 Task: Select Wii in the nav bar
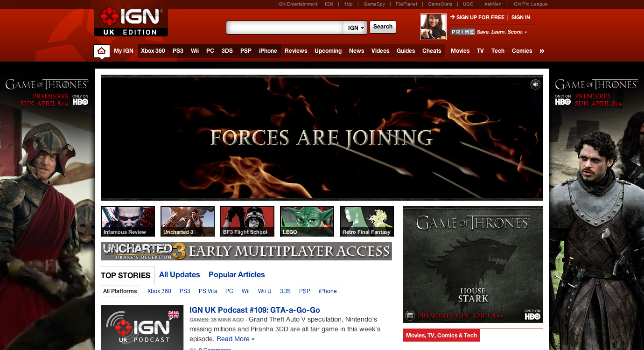click(195, 51)
